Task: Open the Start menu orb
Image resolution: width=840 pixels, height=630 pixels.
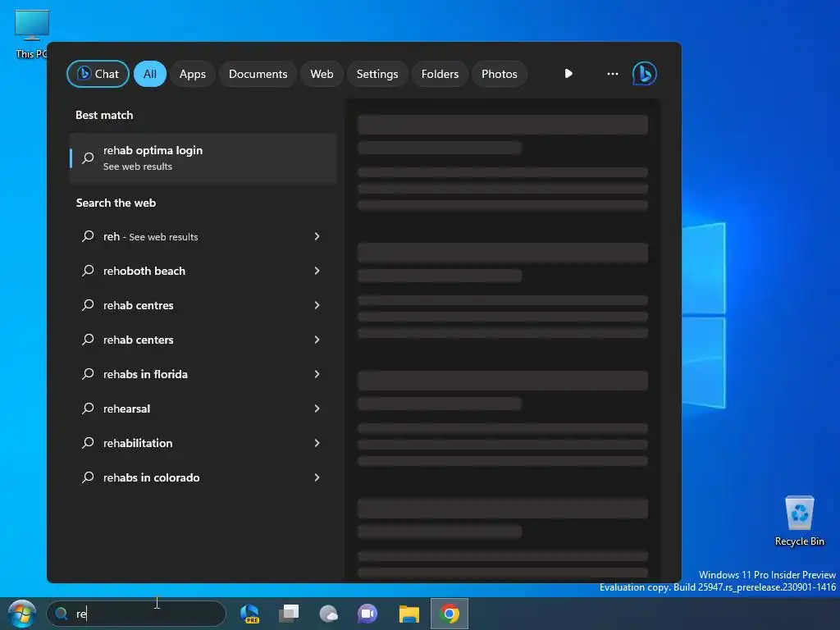Action: click(22, 614)
